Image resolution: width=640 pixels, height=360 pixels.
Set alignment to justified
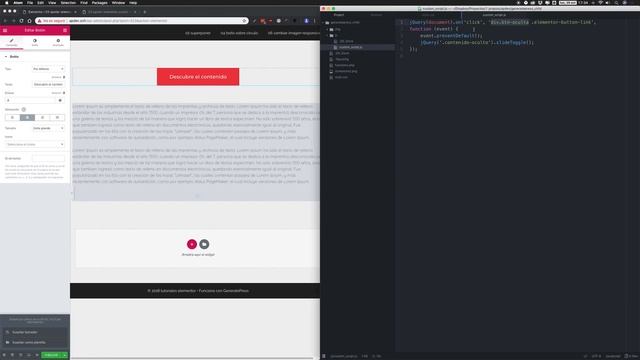click(57, 118)
